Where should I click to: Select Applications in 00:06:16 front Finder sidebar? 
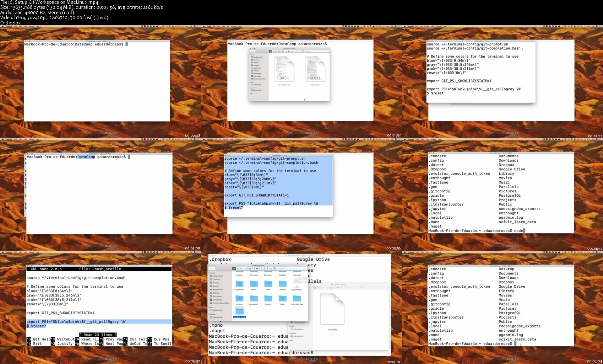(x=216, y=290)
